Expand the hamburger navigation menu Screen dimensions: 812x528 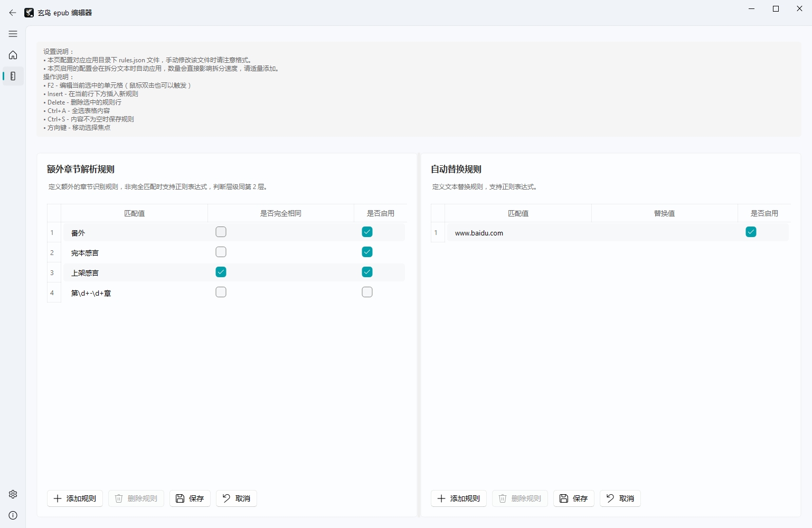coord(13,34)
